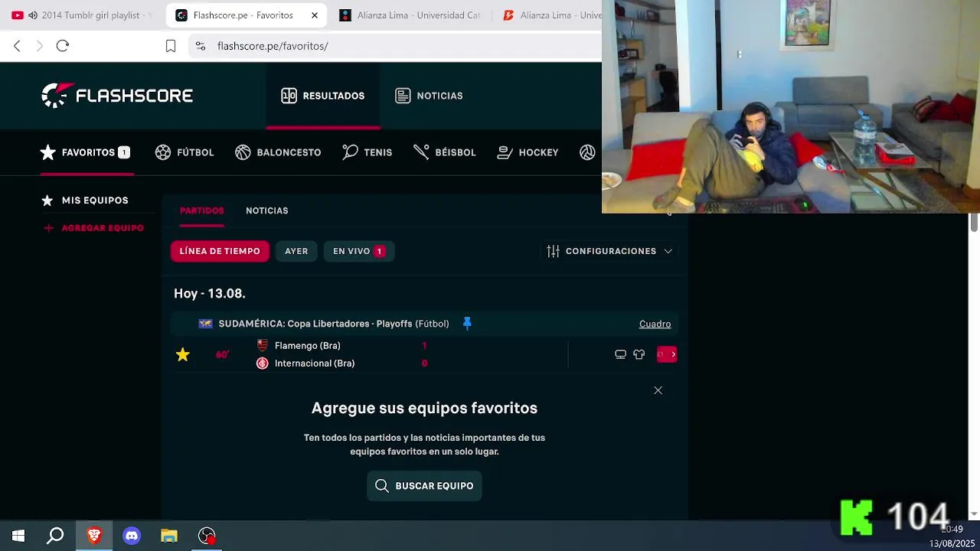
Task: Click the jersey lineup icon on match row
Action: (639, 354)
